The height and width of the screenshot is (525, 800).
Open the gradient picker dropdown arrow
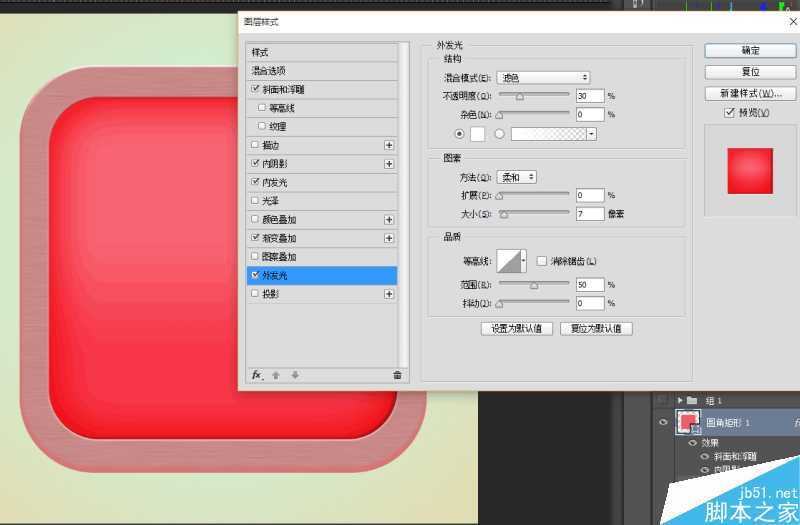591,134
